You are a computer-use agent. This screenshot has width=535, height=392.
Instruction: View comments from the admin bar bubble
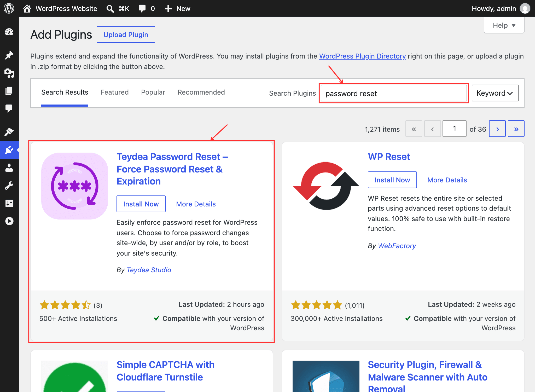click(142, 9)
